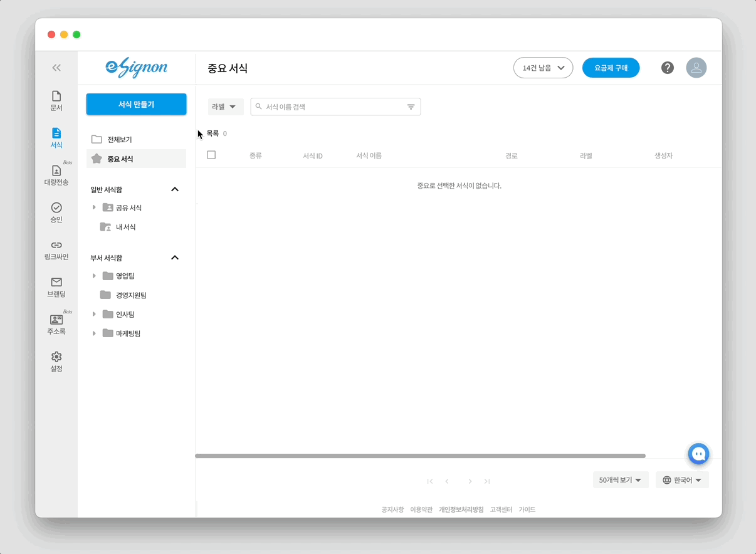
Task: Go to the 승인 (Approval) section
Action: (x=56, y=213)
